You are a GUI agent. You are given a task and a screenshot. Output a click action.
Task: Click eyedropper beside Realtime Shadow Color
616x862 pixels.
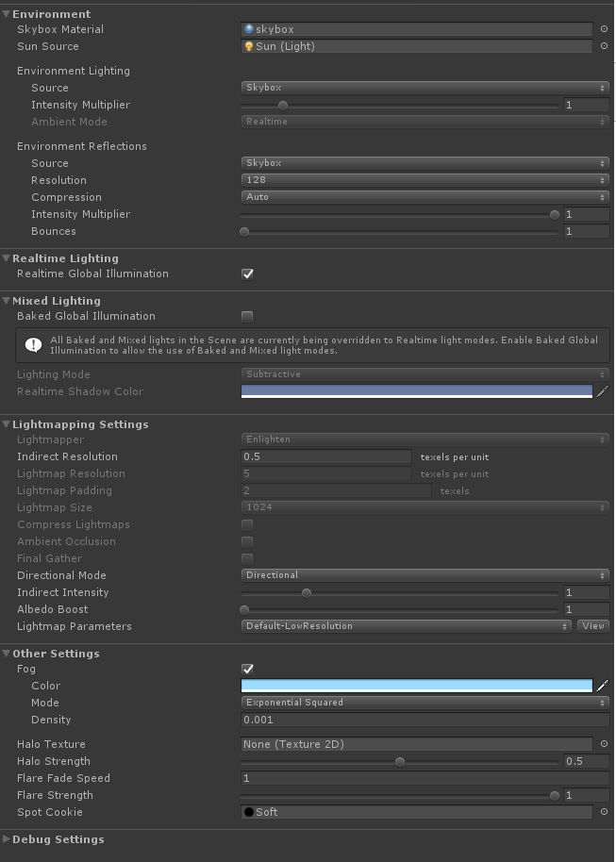[x=603, y=391]
